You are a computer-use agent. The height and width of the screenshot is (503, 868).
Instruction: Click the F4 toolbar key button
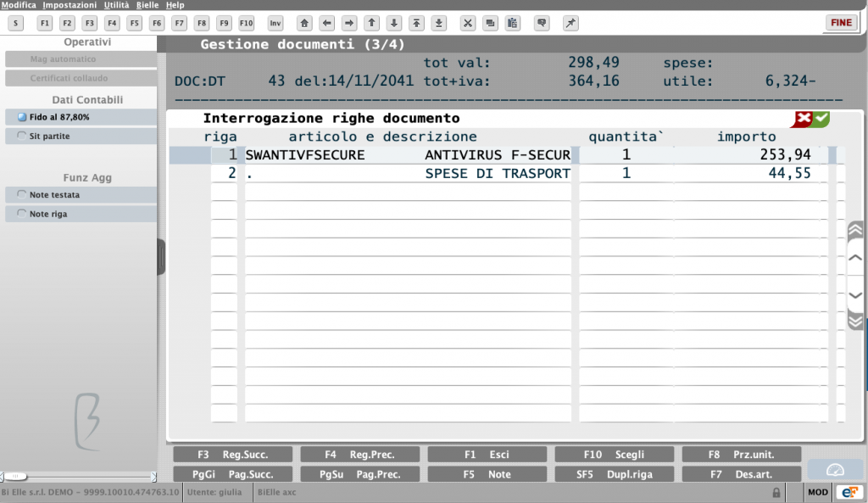112,23
